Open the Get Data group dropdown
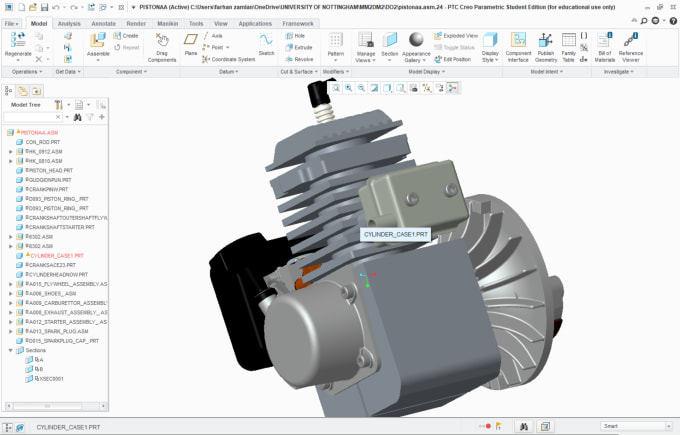680x435 pixels. click(x=68, y=72)
